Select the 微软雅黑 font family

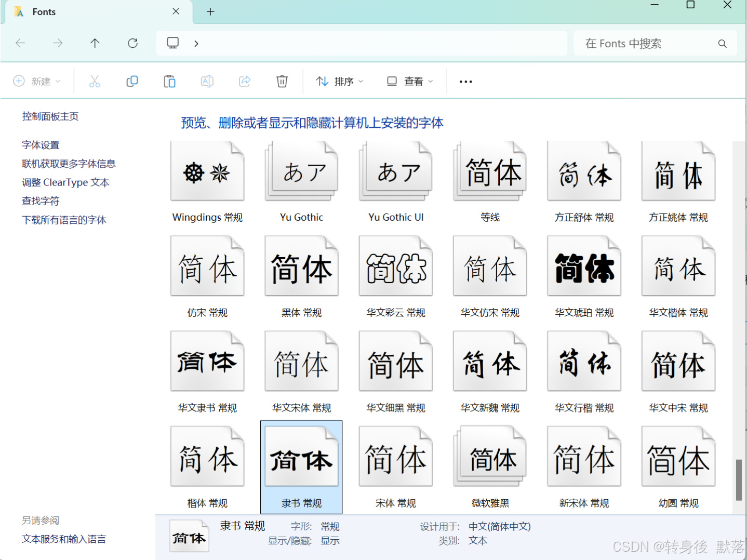pyautogui.click(x=490, y=467)
